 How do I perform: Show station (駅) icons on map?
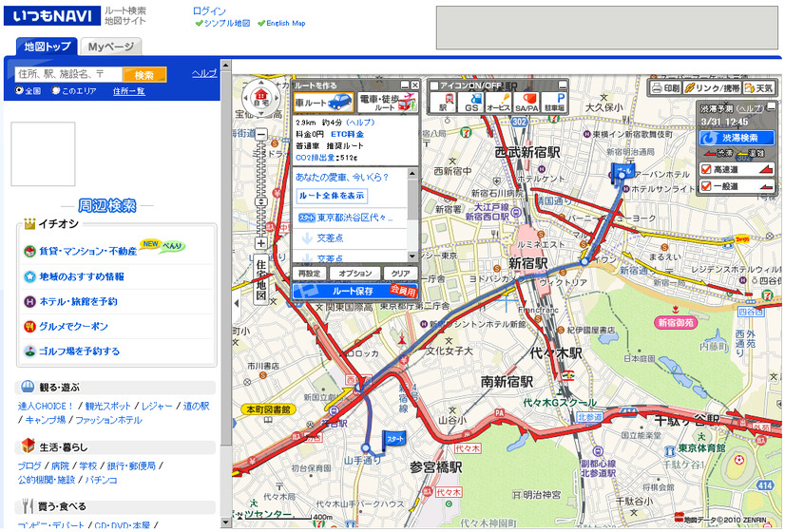(x=443, y=102)
